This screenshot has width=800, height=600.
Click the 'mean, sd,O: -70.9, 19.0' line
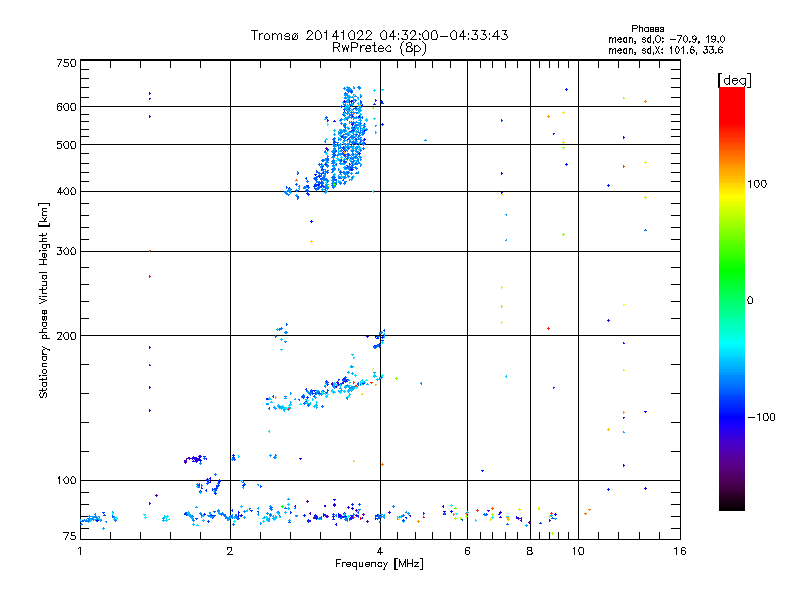[x=666, y=39]
